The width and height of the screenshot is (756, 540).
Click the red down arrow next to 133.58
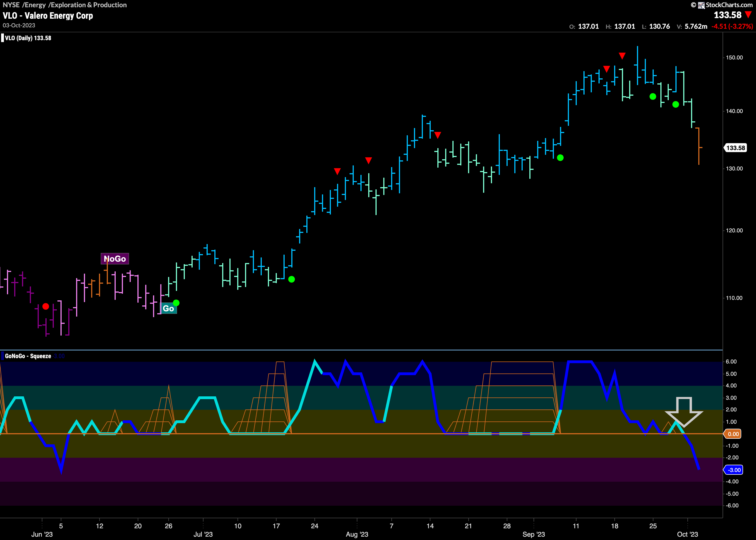(x=748, y=15)
